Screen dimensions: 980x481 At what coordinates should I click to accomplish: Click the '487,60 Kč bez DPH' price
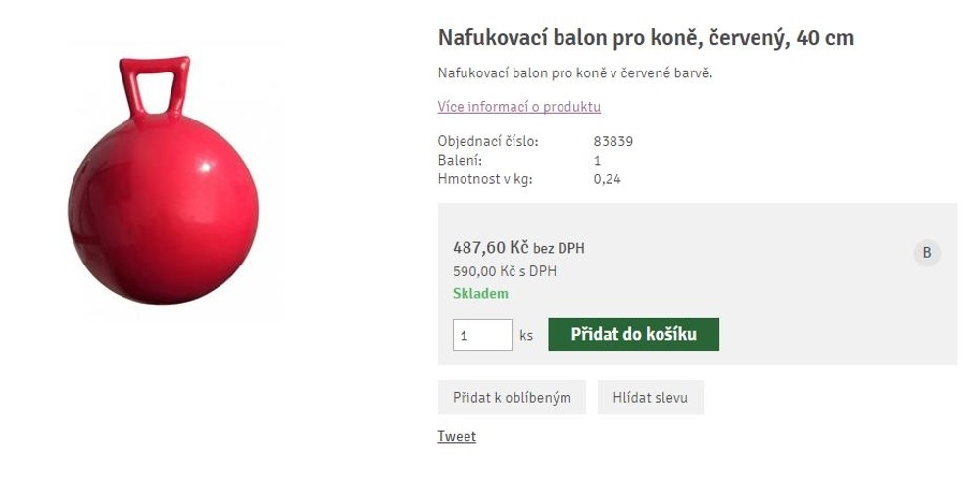pyautogui.click(x=518, y=248)
